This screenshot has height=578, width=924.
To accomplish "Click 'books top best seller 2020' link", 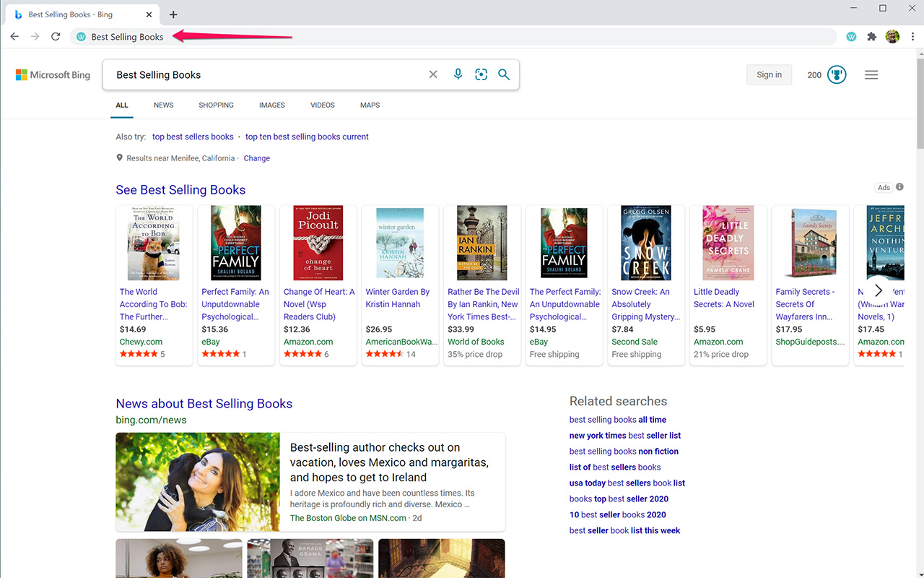I will [619, 499].
